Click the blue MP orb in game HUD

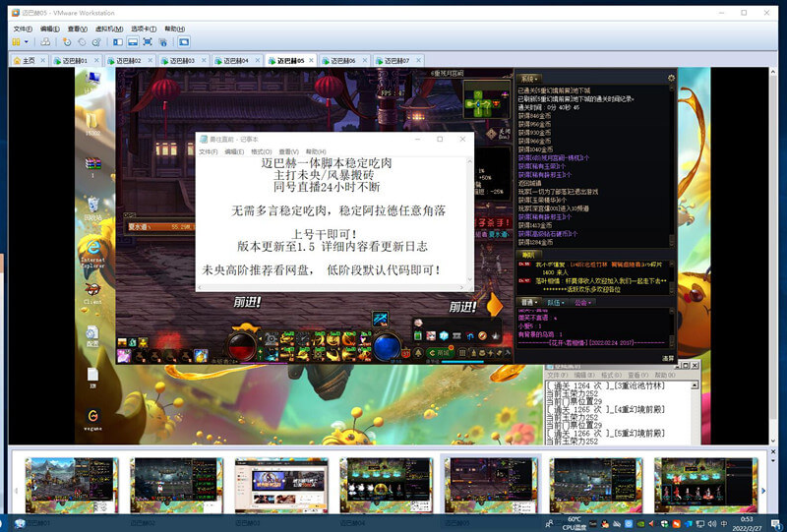coord(387,346)
